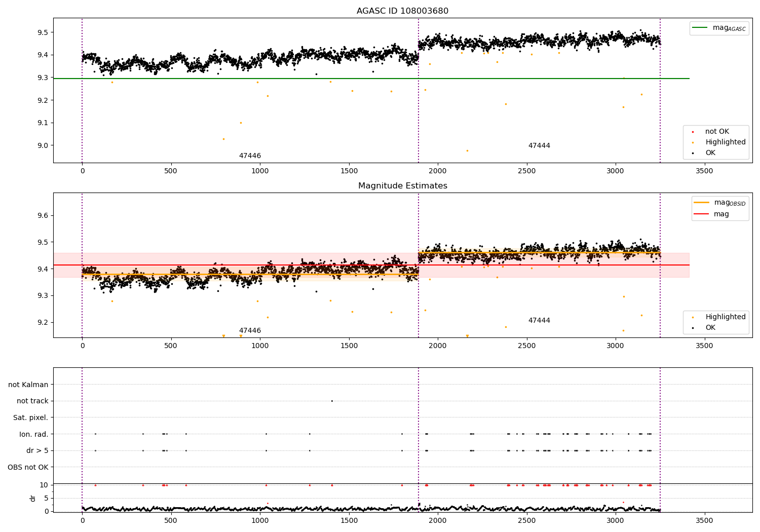Screen dimensions: 760x532
Task: Click the green mag AGASC horizontal line
Action: (x=371, y=79)
